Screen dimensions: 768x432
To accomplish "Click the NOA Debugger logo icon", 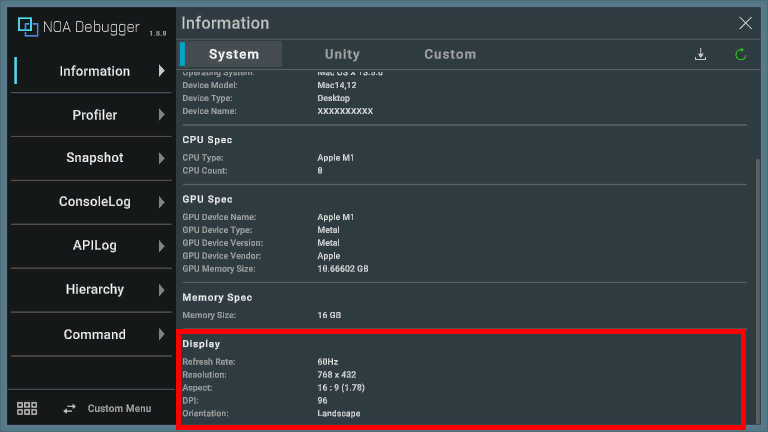I will click(x=28, y=26).
